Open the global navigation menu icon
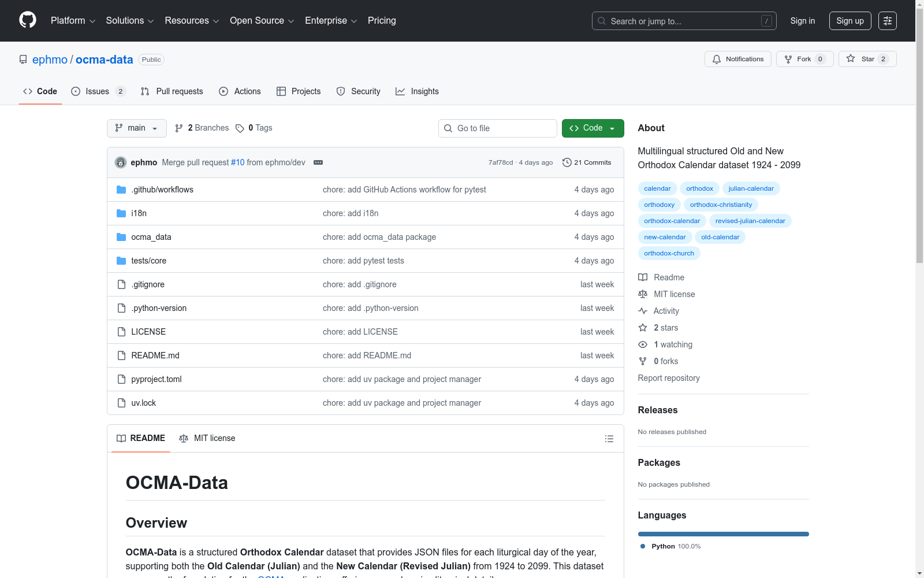Screen dimensions: 924x578 click(x=888, y=21)
